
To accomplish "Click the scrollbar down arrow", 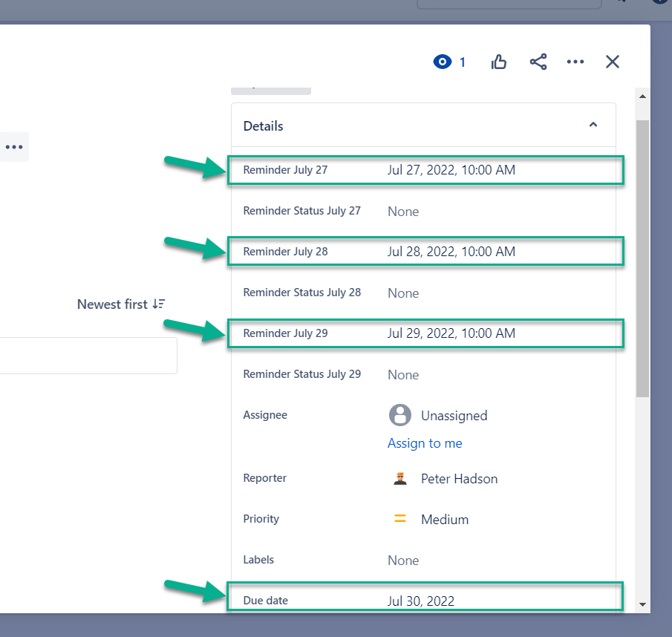I will pos(642,604).
